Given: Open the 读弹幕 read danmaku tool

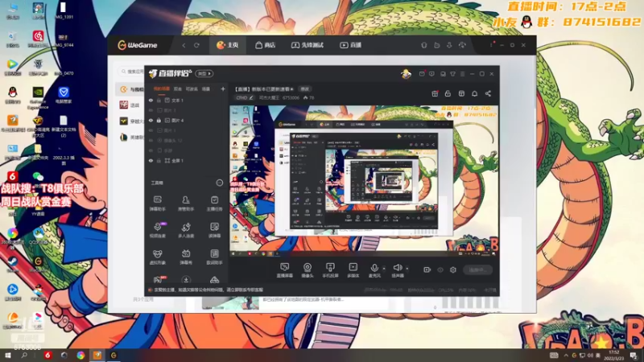Looking at the screenshot, I should [214, 230].
